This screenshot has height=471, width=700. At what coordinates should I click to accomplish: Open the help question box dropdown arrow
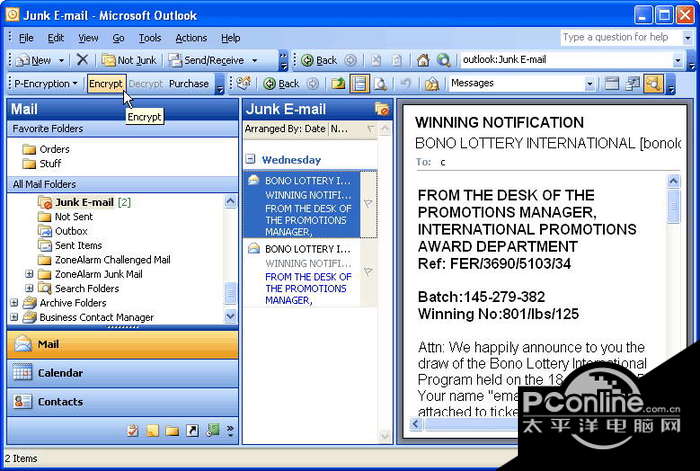click(x=688, y=38)
